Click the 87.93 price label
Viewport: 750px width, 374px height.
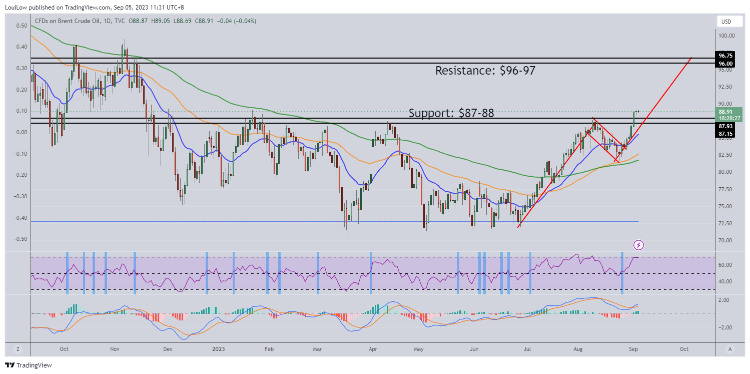724,126
